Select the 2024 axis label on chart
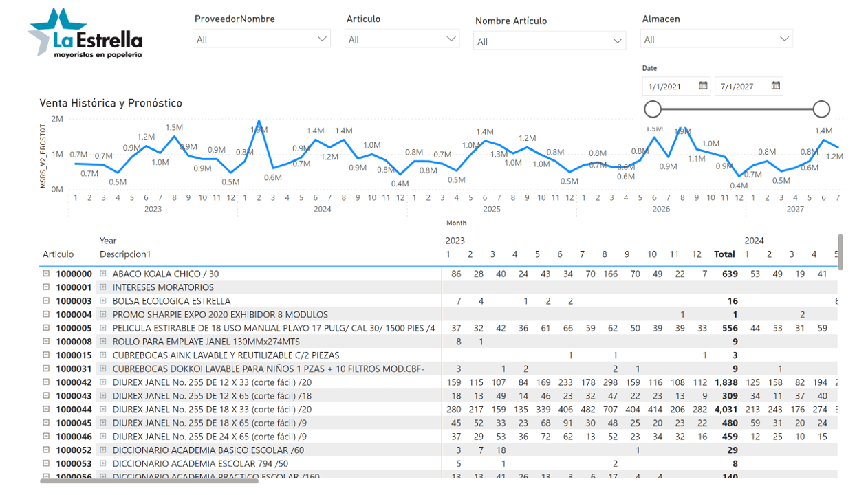Viewport: 868px width, 495px height. click(x=322, y=209)
